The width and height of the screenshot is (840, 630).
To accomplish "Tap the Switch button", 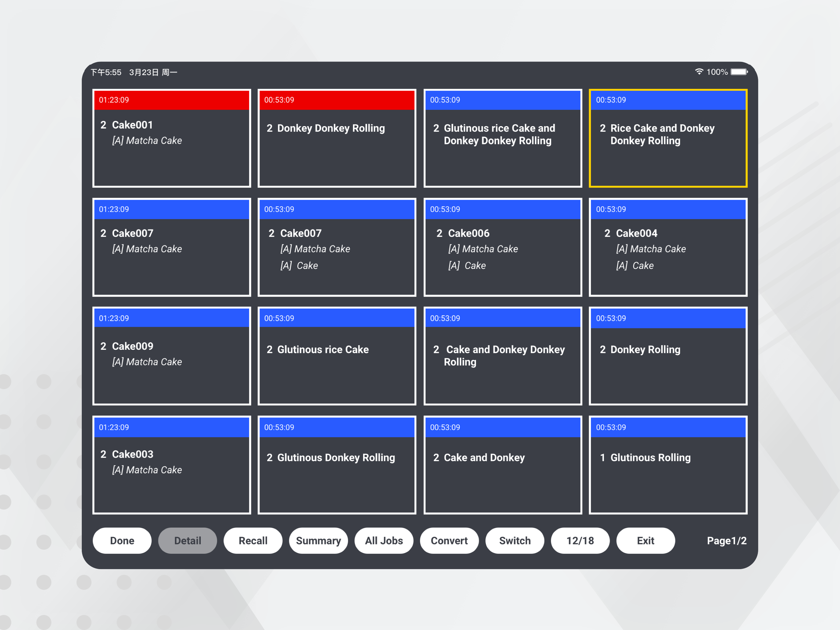I will pyautogui.click(x=515, y=540).
